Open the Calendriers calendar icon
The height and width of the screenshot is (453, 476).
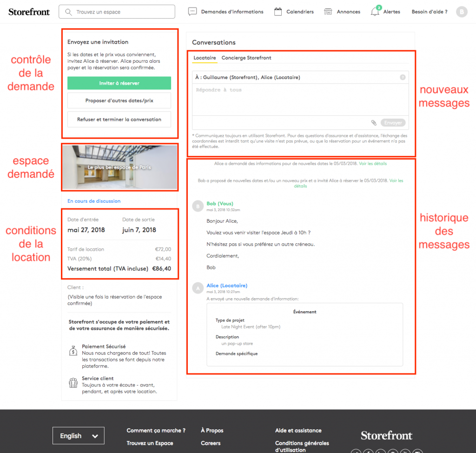[278, 12]
